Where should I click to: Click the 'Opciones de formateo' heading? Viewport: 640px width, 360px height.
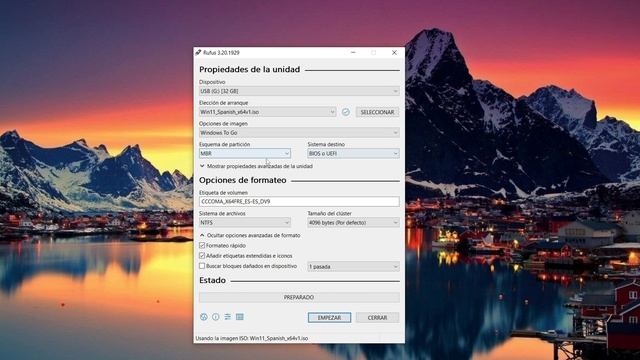[x=243, y=180]
